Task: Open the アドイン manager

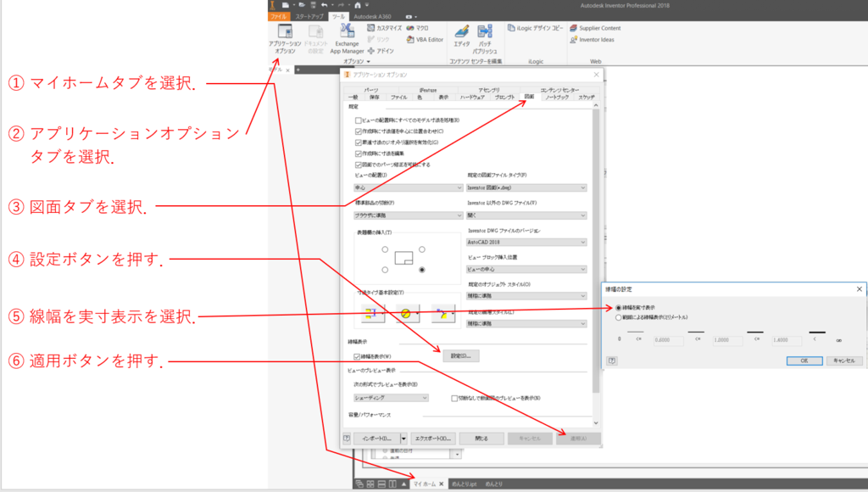Action: pos(381,51)
